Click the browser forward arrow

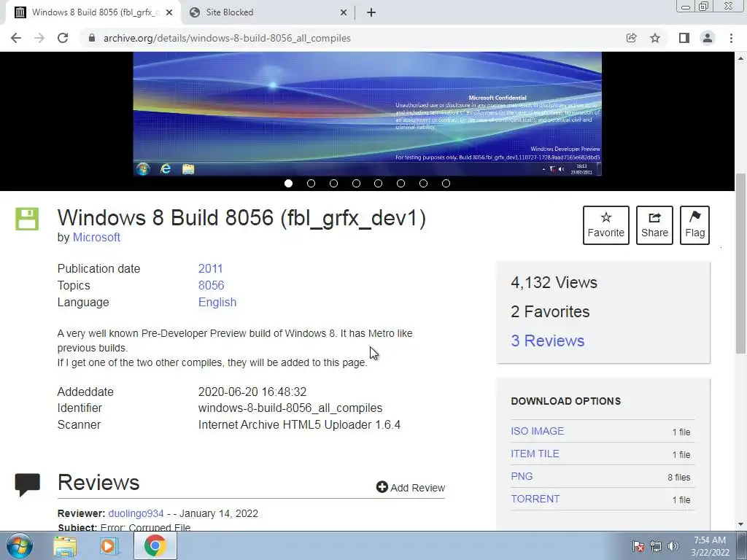[39, 38]
